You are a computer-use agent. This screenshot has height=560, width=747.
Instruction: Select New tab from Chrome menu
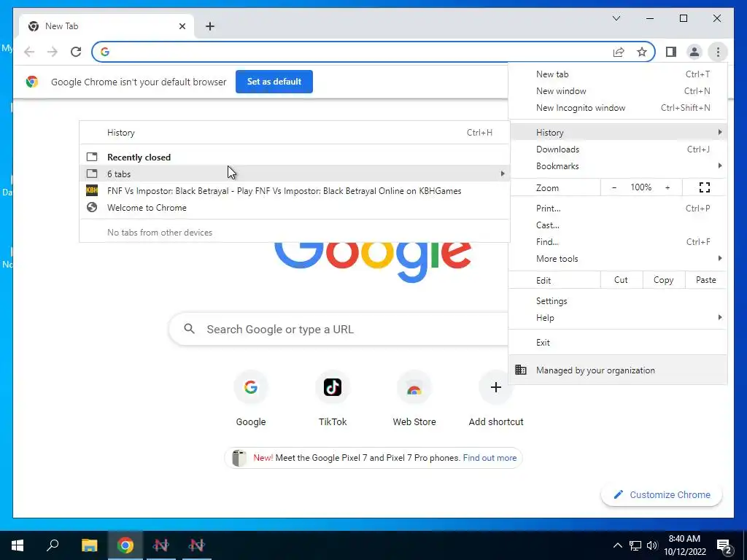coord(617,74)
